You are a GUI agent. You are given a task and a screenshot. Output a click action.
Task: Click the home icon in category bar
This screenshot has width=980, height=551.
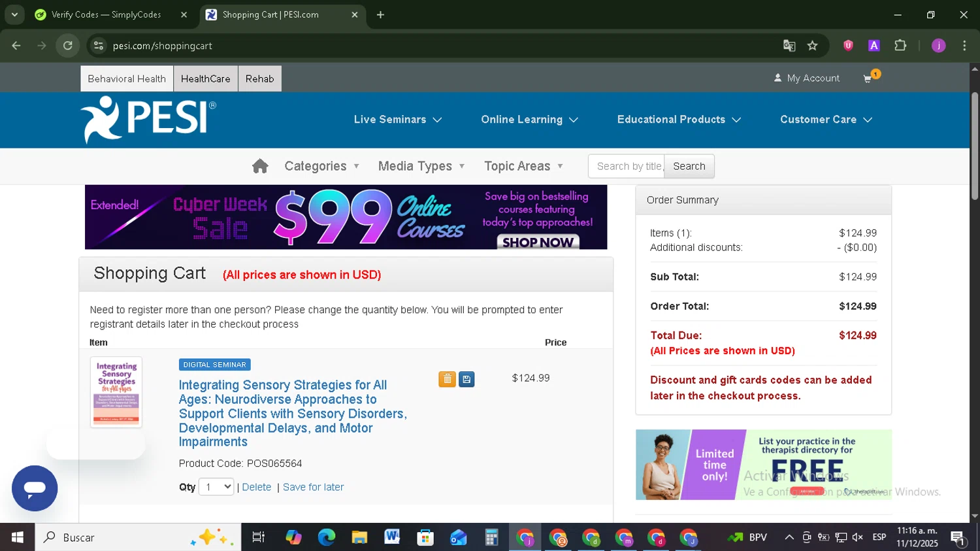[x=260, y=166]
